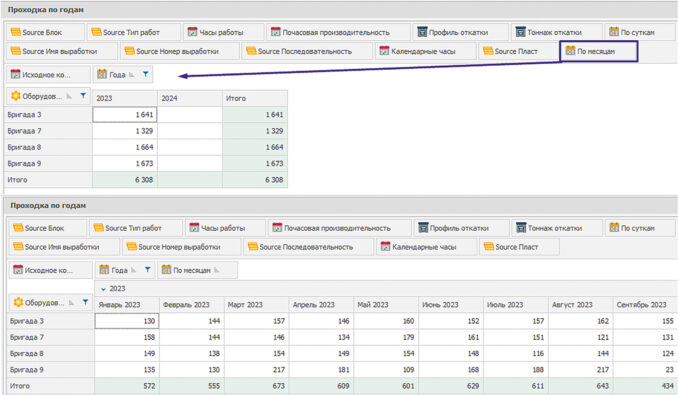
Task: Select cell 179 for Бригада 7 in Май 2023
Action: pyautogui.click(x=386, y=338)
